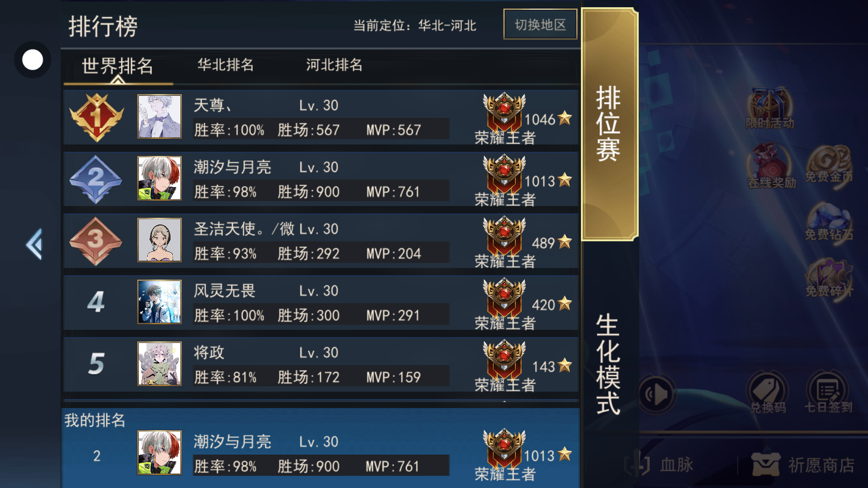The image size is (868, 488).
Task: Switch to the 华北排名 tab
Action: [226, 65]
